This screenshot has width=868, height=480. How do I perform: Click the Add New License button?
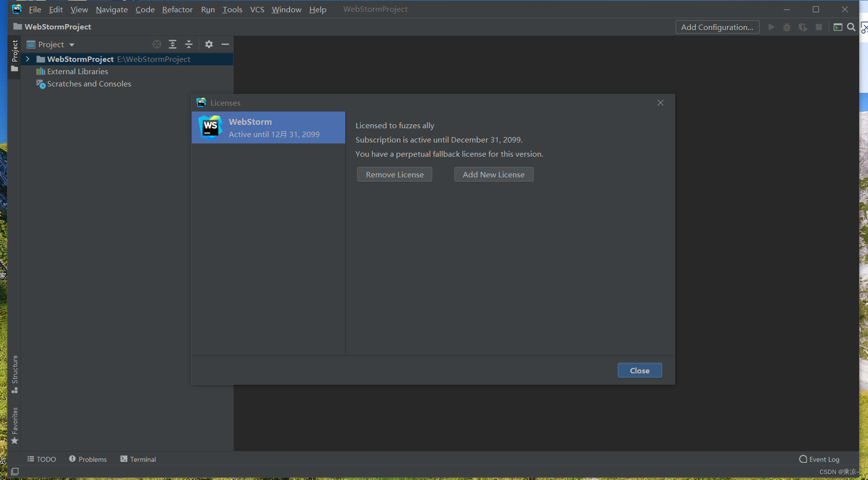tap(494, 174)
